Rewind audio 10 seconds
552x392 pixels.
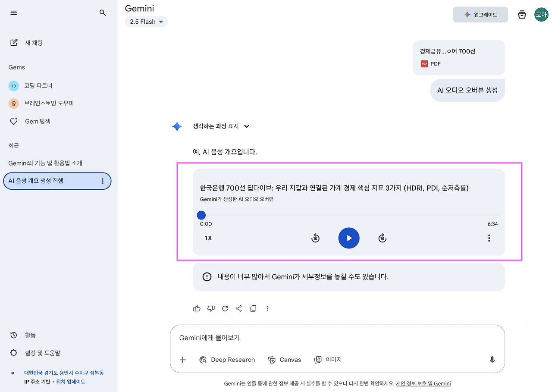click(x=316, y=238)
